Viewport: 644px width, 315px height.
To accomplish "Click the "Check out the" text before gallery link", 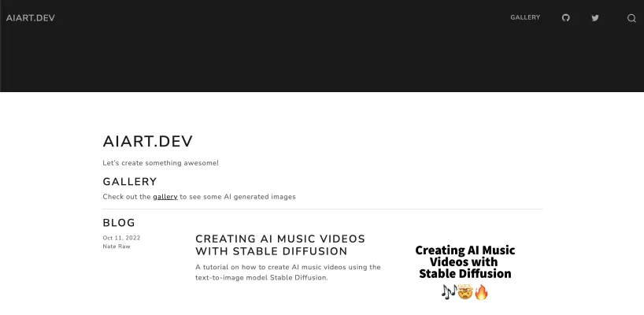I will [x=126, y=197].
